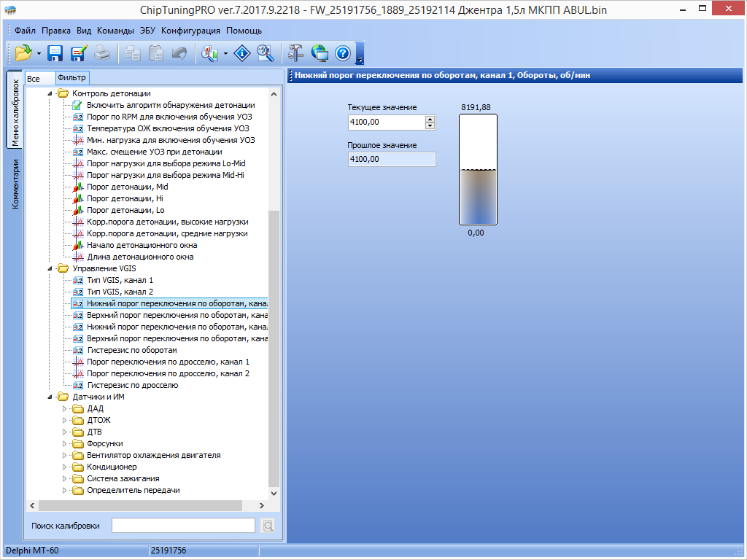This screenshot has height=560, width=747.
Task: Open the ЭБУ menu
Action: pyautogui.click(x=147, y=31)
